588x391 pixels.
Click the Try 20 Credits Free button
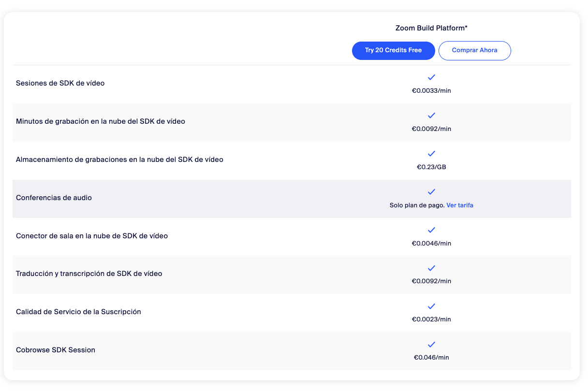pyautogui.click(x=393, y=50)
